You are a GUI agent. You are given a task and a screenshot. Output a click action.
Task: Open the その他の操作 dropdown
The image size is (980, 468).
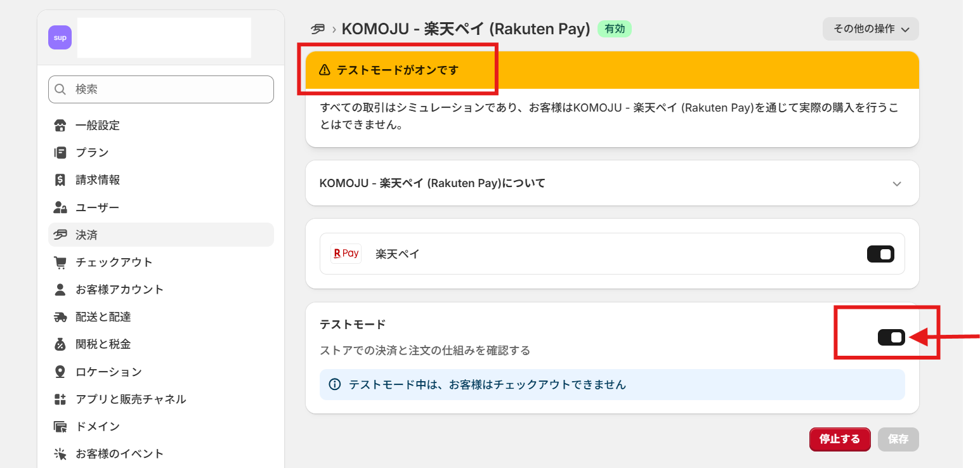click(x=870, y=29)
